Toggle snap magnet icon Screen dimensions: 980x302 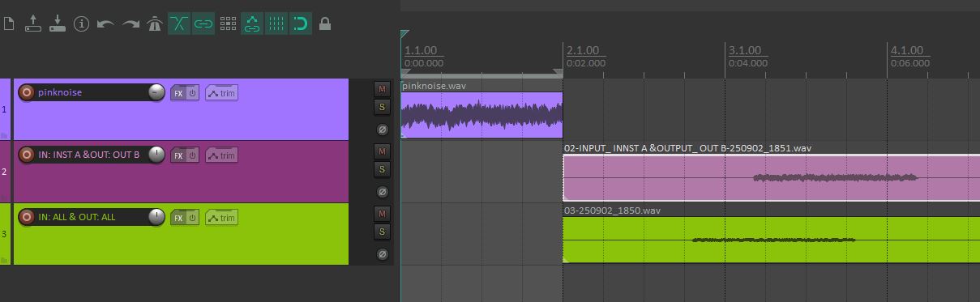(x=301, y=23)
